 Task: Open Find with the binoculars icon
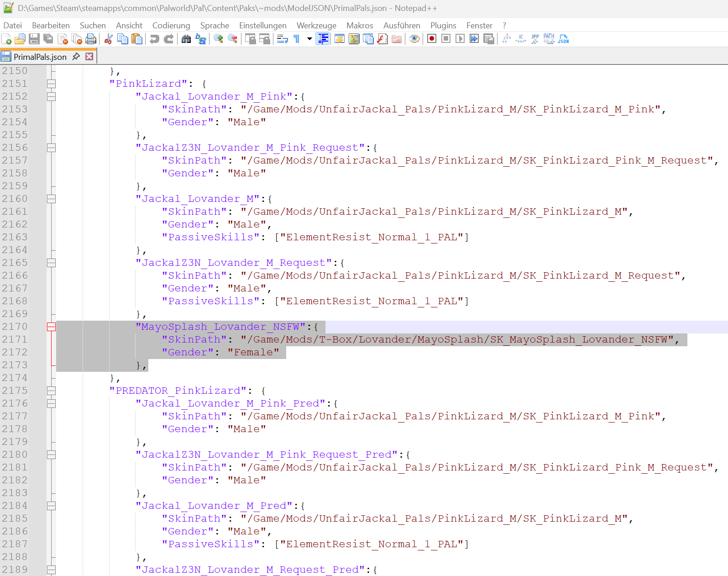pyautogui.click(x=186, y=39)
